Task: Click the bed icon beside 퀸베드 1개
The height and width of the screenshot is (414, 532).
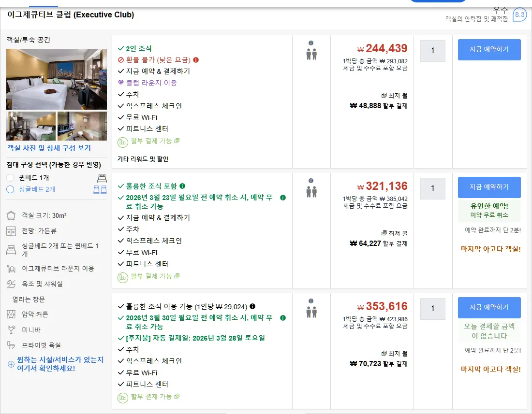Action: coord(102,178)
